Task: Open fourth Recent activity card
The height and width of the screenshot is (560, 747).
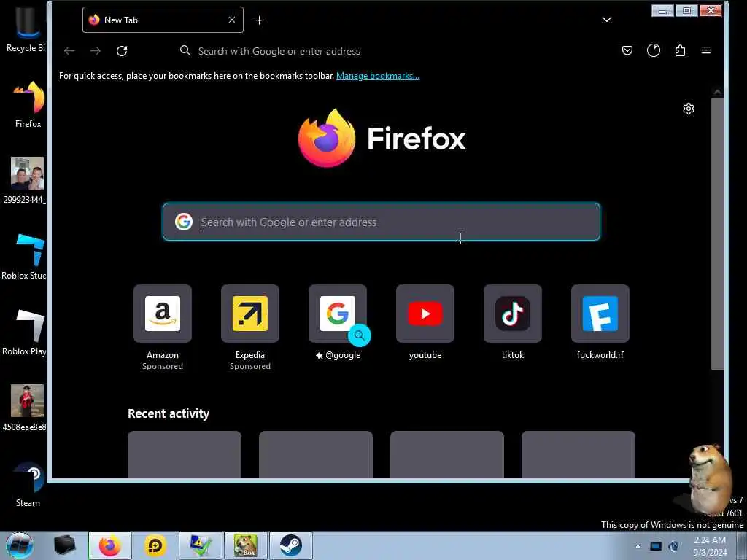Action: (x=578, y=454)
